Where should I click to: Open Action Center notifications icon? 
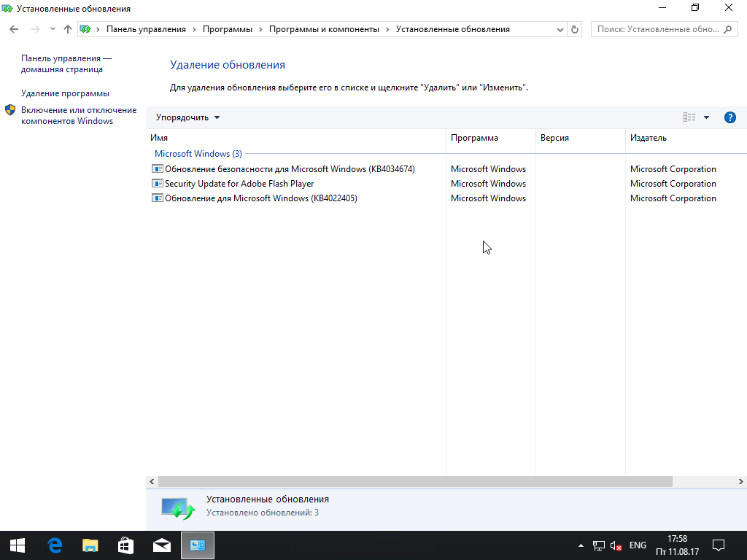(719, 545)
